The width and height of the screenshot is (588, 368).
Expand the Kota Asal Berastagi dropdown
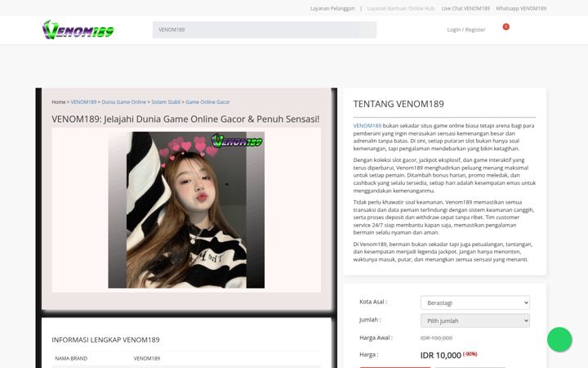pos(475,303)
